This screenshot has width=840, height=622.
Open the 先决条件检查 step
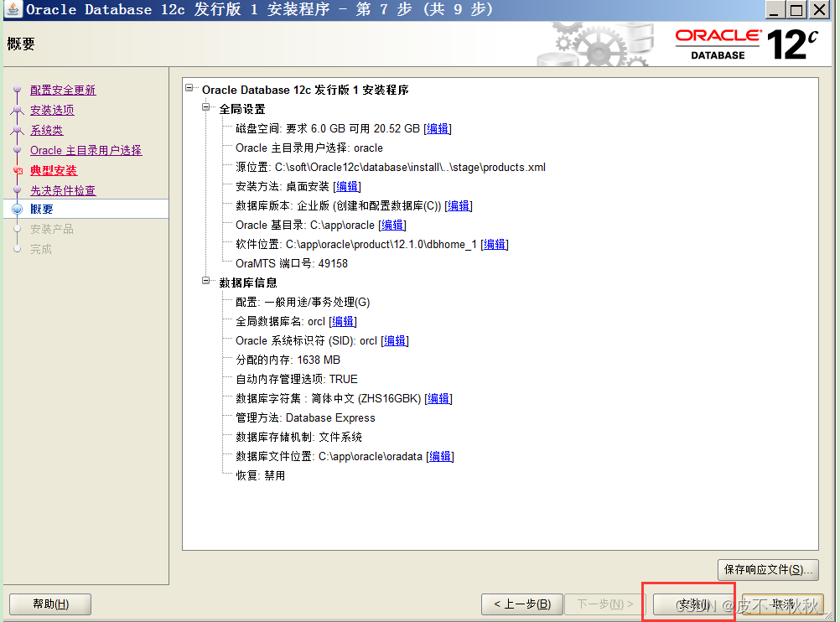point(63,190)
